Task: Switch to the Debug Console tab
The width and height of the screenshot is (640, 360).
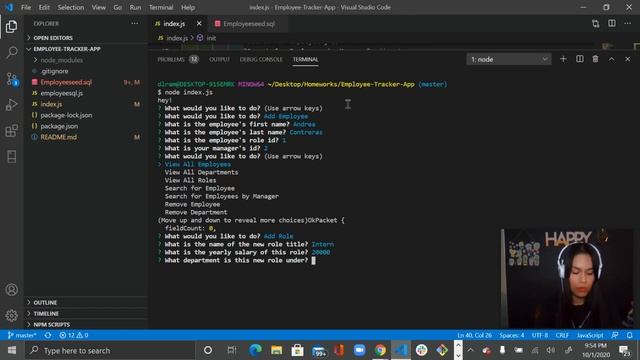Action: point(261,60)
